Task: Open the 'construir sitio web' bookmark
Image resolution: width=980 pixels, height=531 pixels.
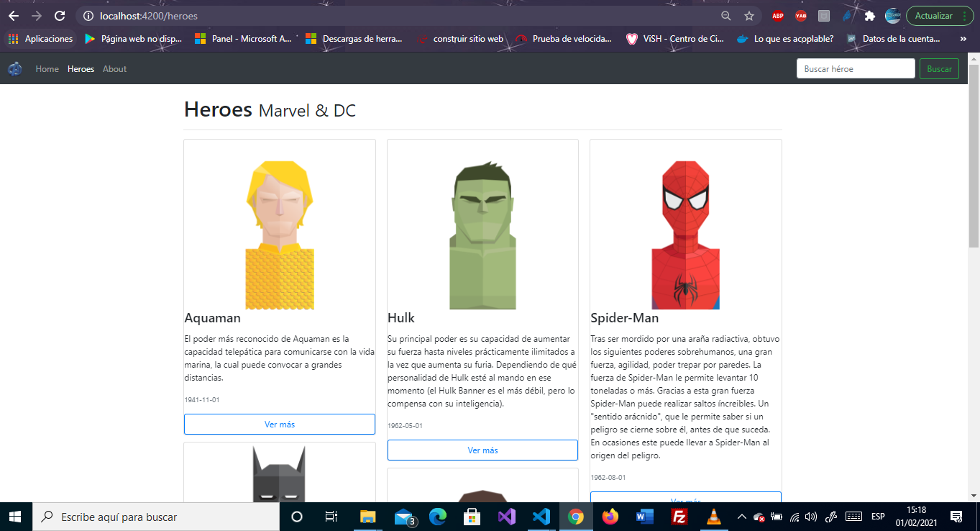Action: (460, 39)
